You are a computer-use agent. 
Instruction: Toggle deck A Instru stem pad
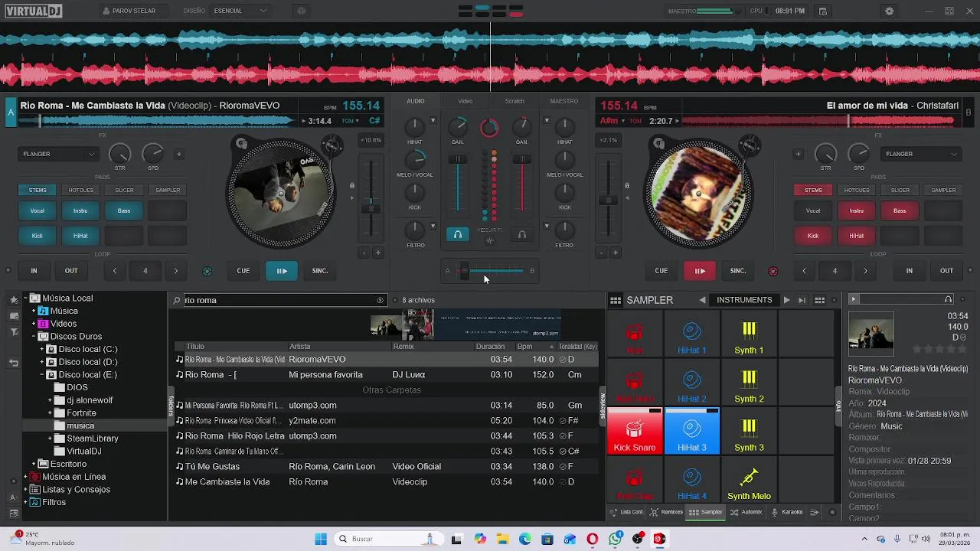pos(80,210)
